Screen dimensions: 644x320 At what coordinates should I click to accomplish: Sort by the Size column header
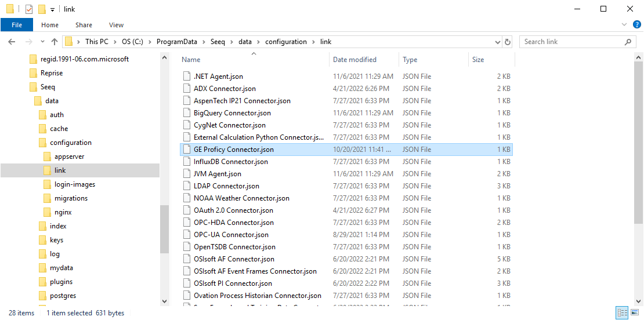pos(478,60)
